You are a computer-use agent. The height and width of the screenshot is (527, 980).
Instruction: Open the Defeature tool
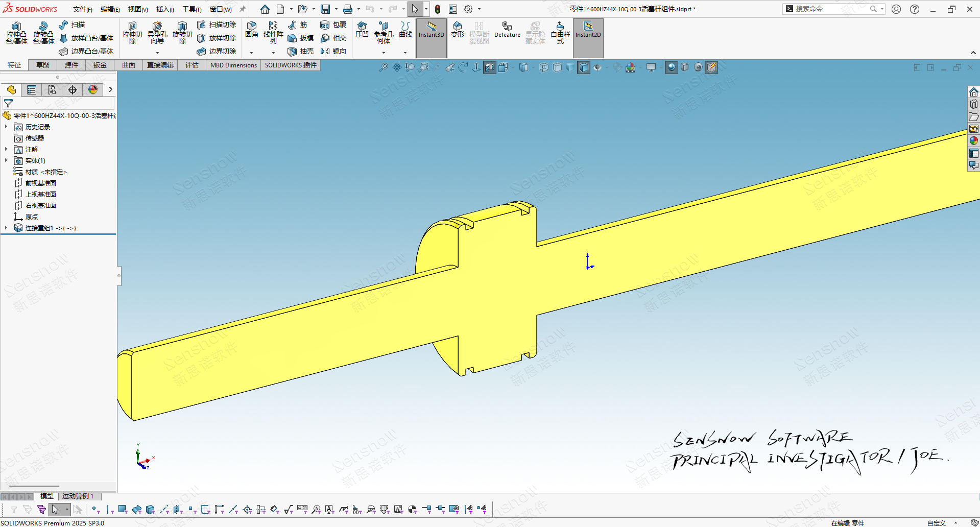tap(507, 30)
